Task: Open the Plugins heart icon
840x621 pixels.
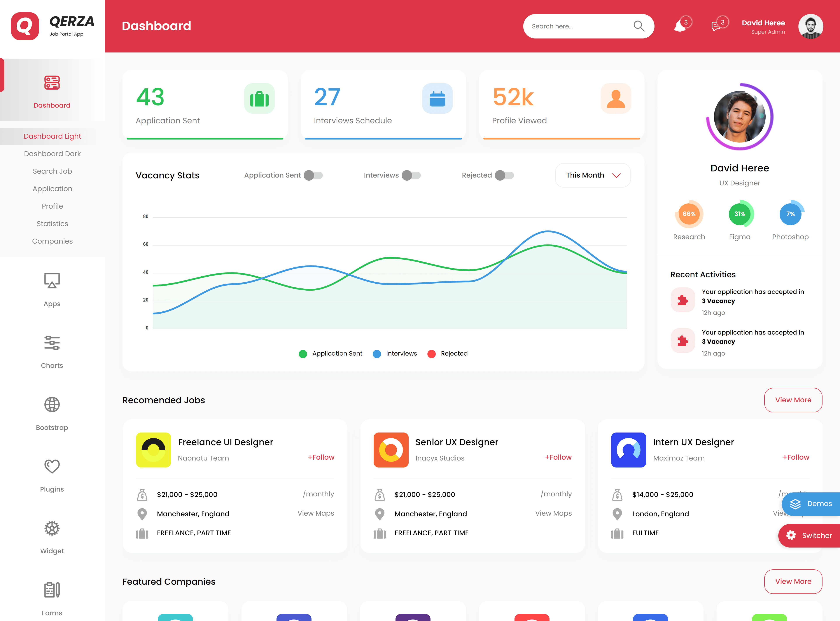Action: click(52, 466)
